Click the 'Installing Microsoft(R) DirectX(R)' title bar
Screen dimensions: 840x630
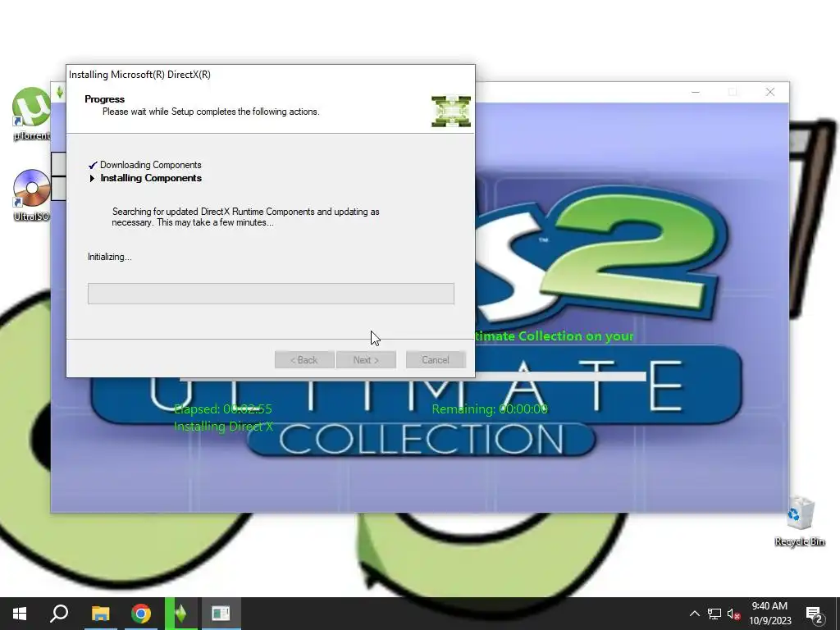coord(271,75)
